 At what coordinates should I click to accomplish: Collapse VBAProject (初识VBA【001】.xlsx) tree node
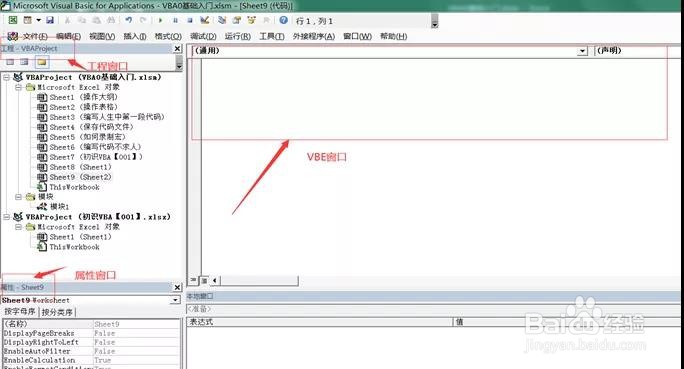(7, 217)
